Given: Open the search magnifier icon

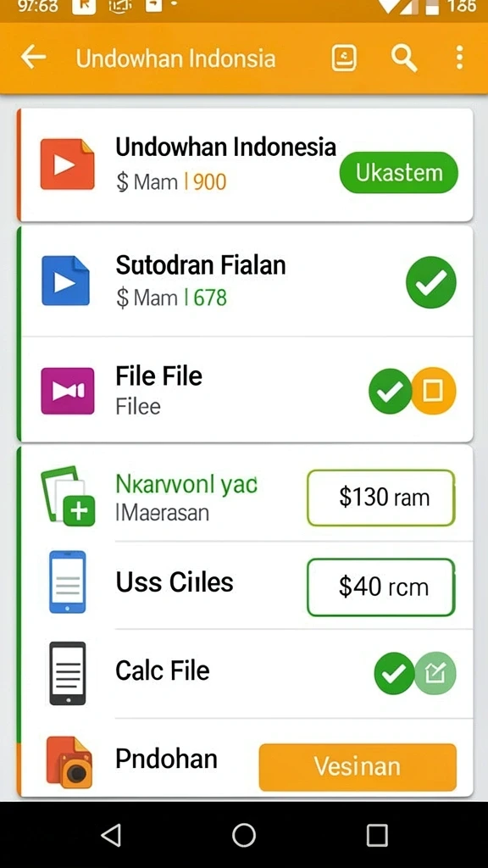Looking at the screenshot, I should pos(404,58).
